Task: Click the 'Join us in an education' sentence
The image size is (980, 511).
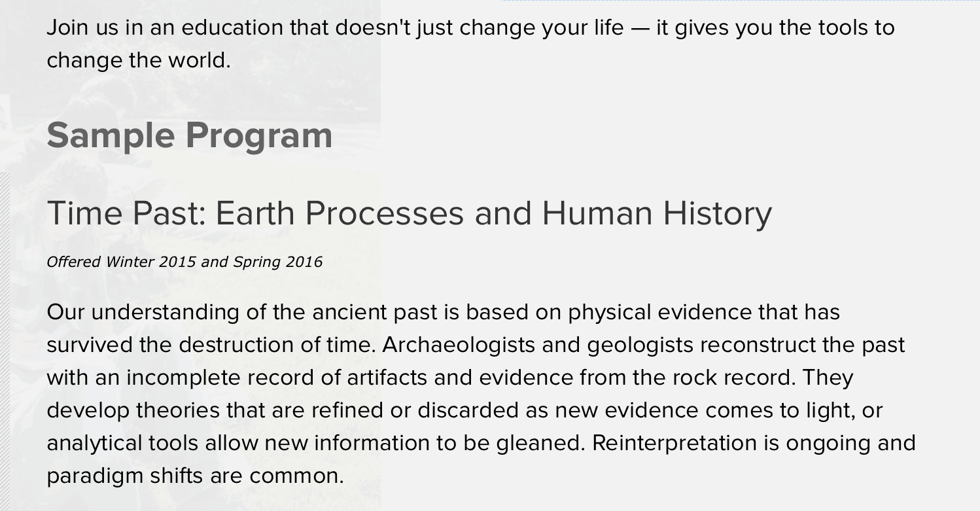Action: point(470,44)
